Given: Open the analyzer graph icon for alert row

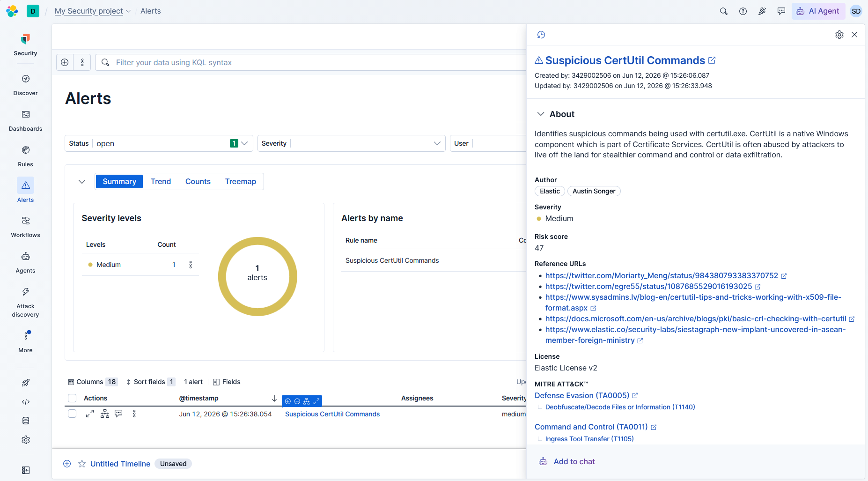Looking at the screenshot, I should click(105, 414).
